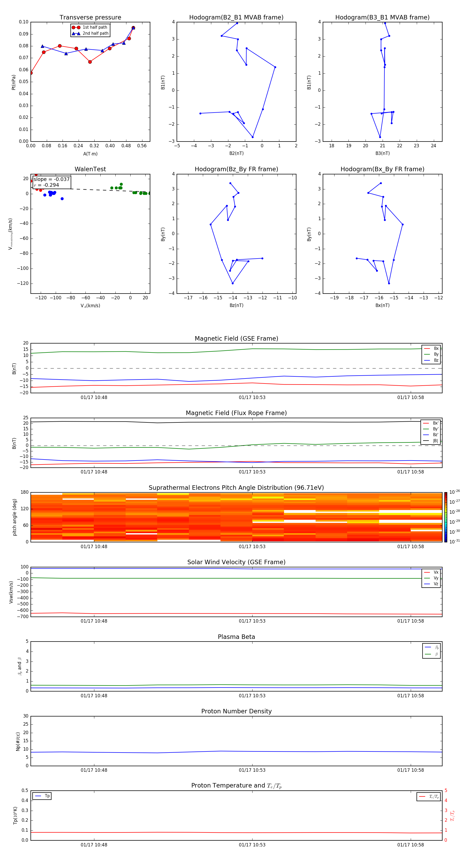Select 'Tp' legend entry

pos(42,796)
